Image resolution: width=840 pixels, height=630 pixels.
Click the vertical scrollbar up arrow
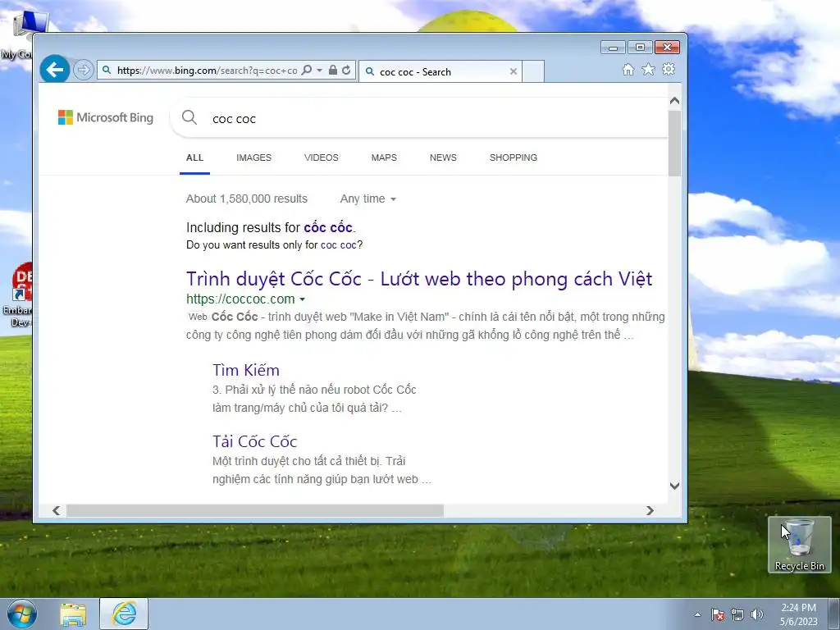(674, 100)
